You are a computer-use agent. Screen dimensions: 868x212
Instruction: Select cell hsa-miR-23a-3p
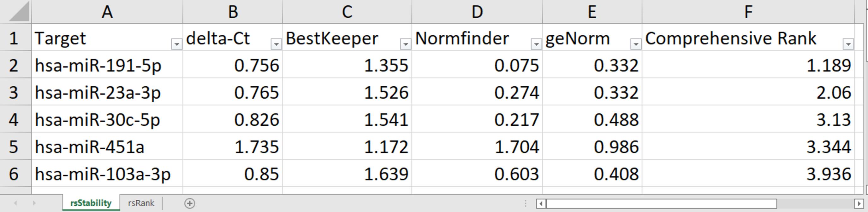107,92
